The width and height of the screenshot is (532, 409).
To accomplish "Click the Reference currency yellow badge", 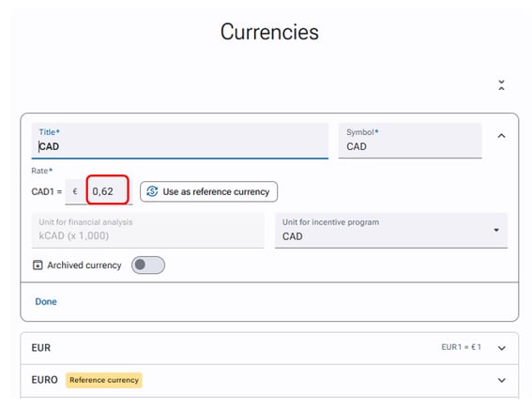I will tap(104, 380).
